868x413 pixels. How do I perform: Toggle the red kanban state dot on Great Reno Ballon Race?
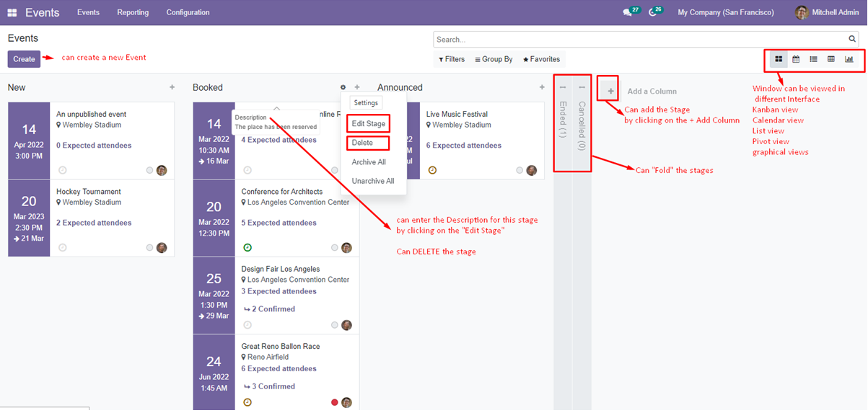pyautogui.click(x=335, y=402)
